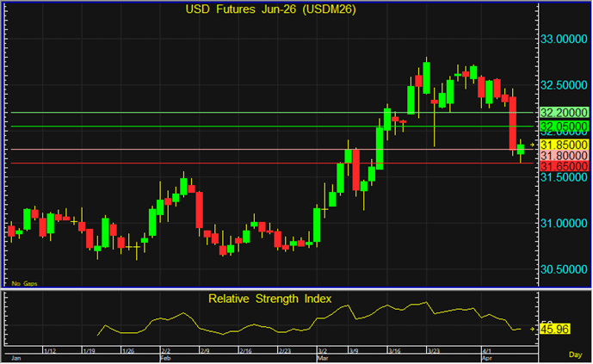The image size is (593, 364).
Task: Select the 32.20000 light green level label
Action: coord(564,112)
